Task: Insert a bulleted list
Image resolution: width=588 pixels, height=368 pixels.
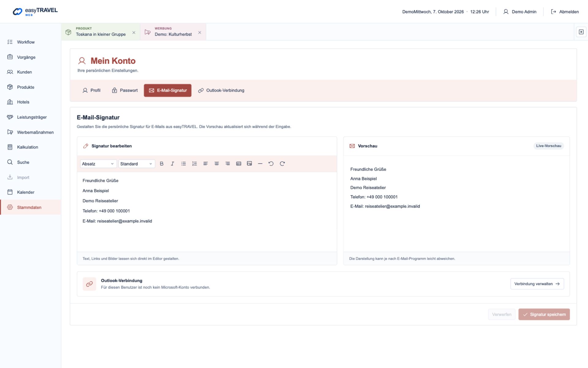Action: pyautogui.click(x=183, y=164)
